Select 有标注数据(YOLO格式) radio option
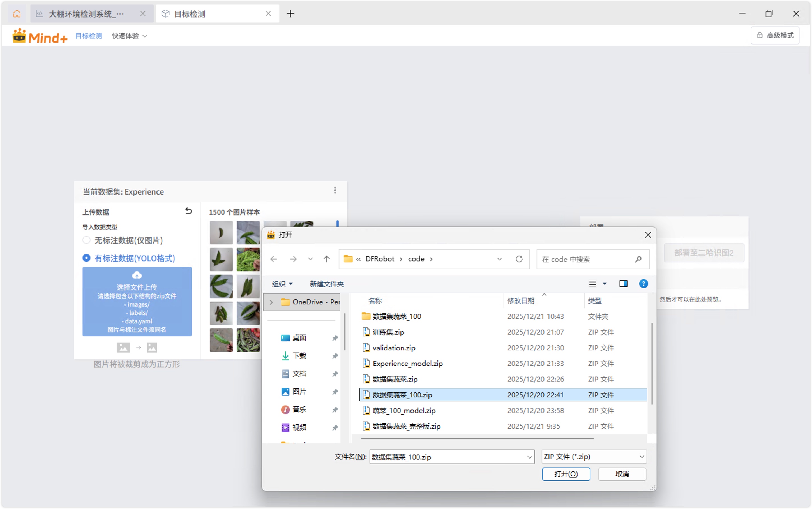Viewport: 812px width, 509px height. [87, 258]
